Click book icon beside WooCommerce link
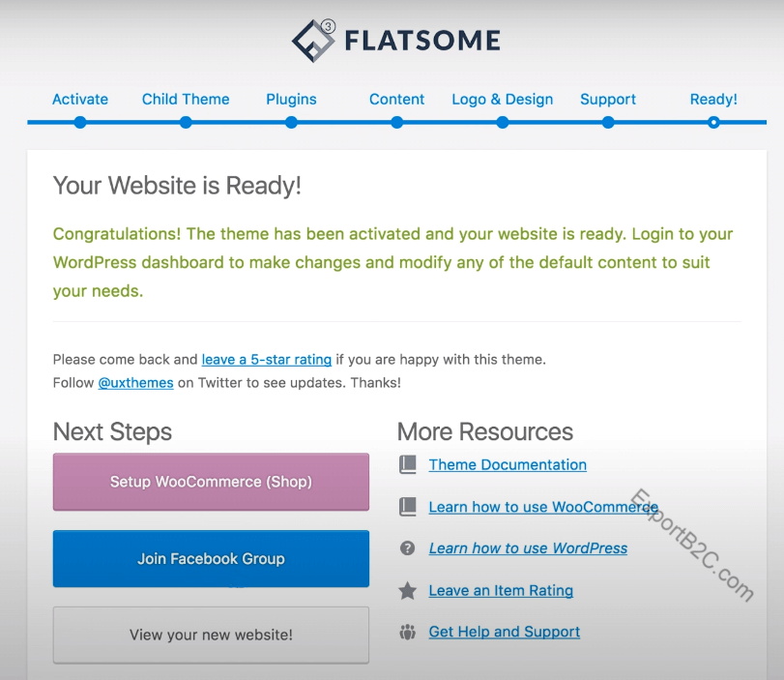This screenshot has width=784, height=680. [408, 507]
